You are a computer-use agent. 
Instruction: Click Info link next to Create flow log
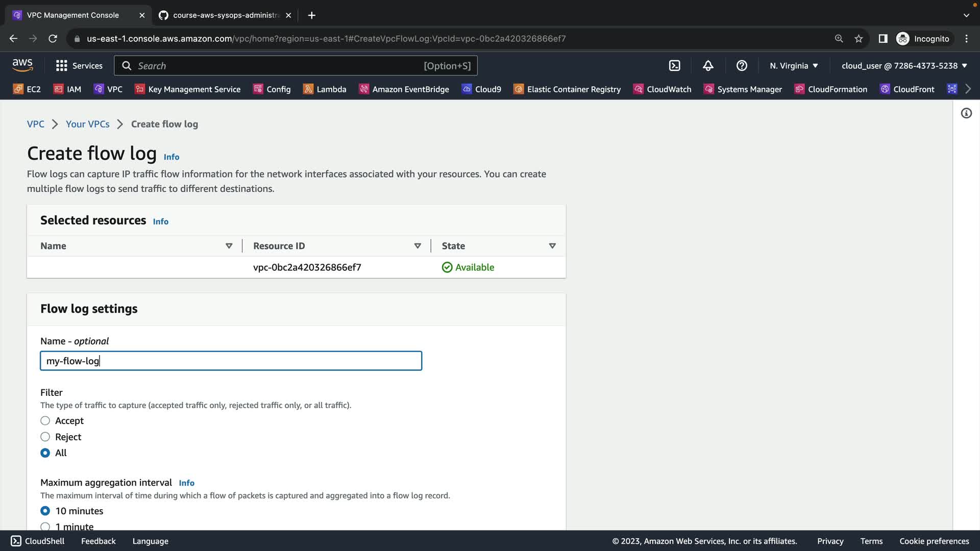pos(171,157)
